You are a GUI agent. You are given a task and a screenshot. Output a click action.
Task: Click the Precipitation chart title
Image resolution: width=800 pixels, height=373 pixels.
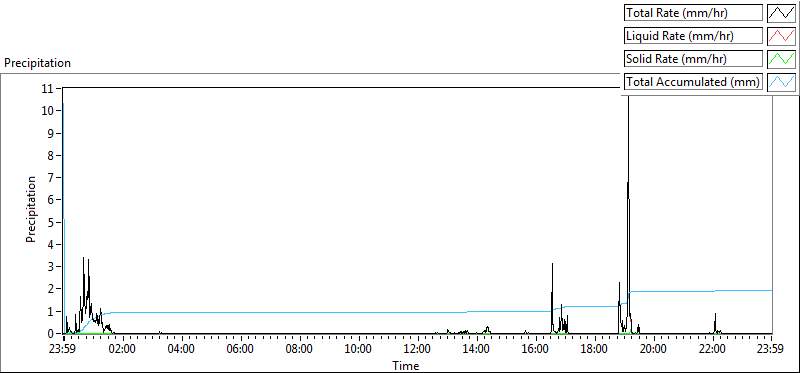click(37, 63)
